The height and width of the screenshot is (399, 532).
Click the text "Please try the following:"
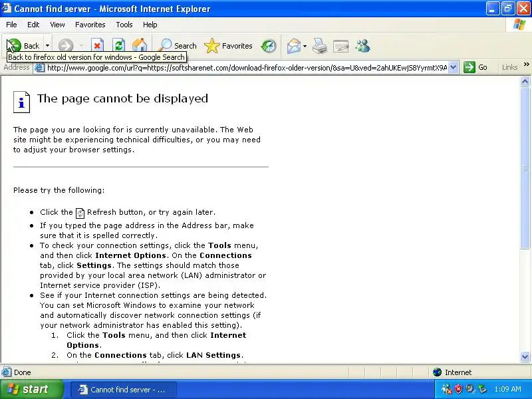point(59,190)
